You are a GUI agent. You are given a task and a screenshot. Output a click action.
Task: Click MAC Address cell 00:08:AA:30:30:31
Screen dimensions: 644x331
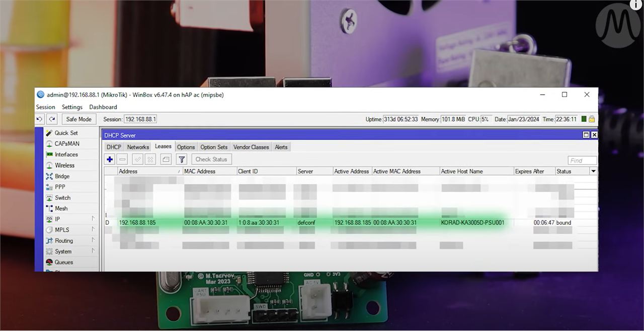pos(206,223)
